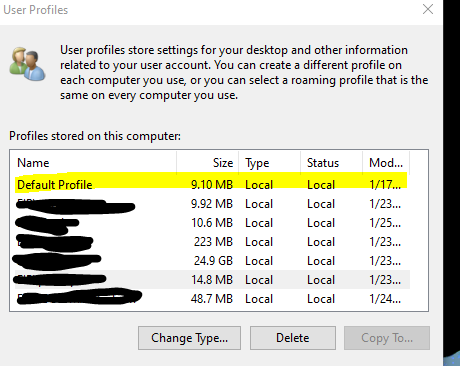The image size is (460, 366).
Task: Click the Status column header
Action: [x=332, y=163]
